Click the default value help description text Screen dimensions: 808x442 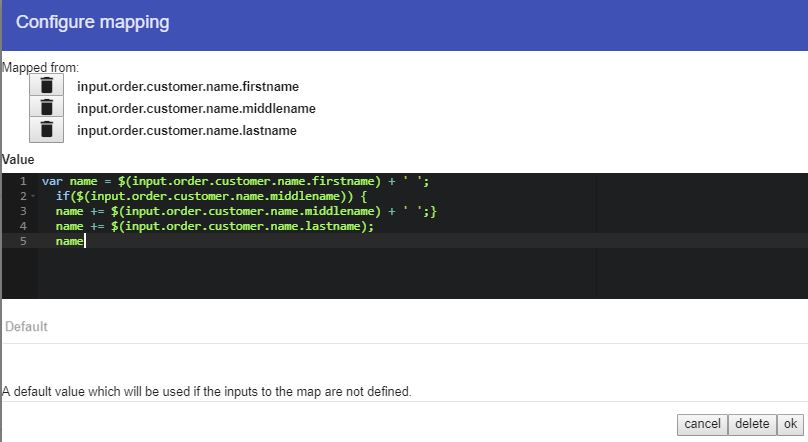(x=206, y=392)
